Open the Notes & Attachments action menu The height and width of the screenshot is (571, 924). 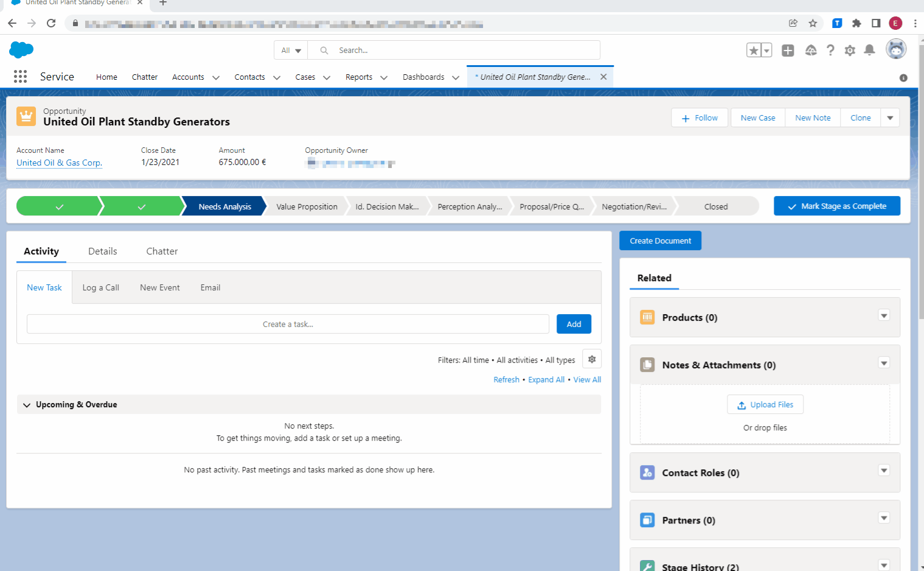(884, 363)
